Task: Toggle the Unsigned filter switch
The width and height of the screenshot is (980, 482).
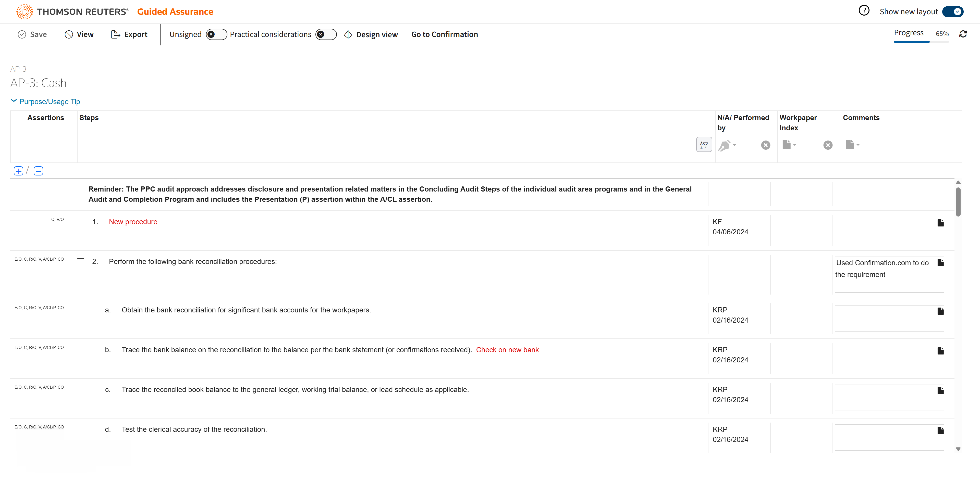Action: click(x=216, y=35)
